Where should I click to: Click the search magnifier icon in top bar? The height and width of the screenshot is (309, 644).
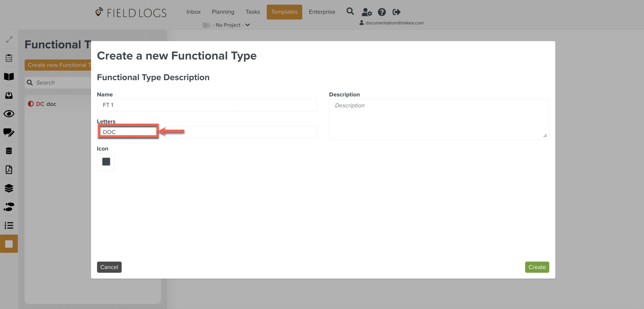point(350,12)
